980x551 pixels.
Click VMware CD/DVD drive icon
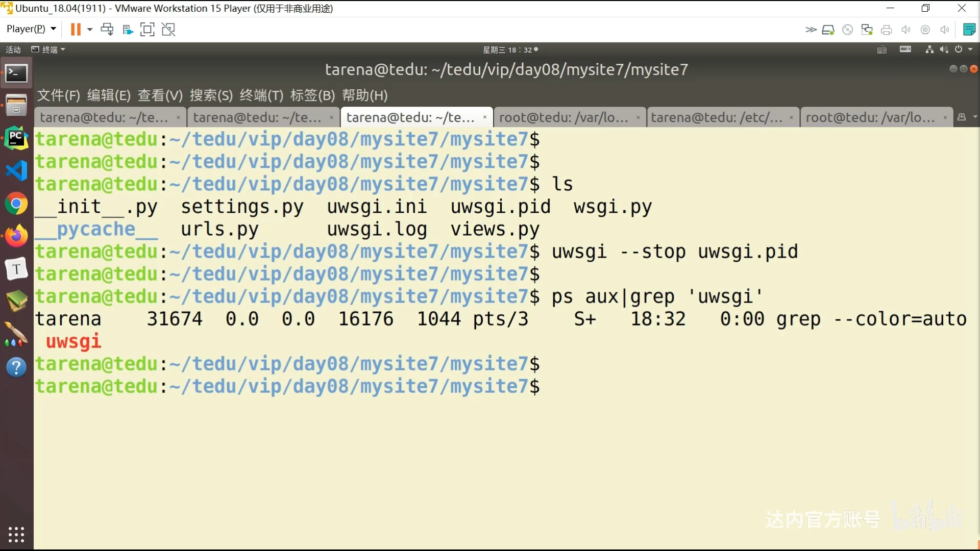[x=847, y=30]
